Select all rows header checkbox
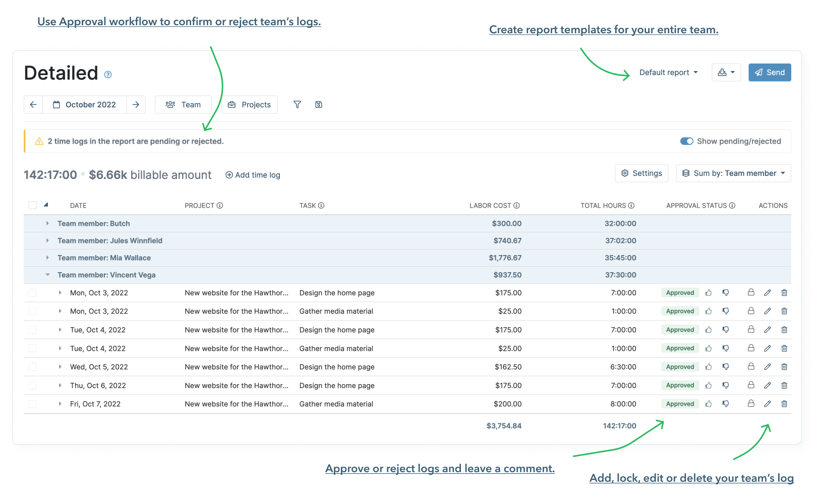The image size is (820, 504). coord(33,205)
